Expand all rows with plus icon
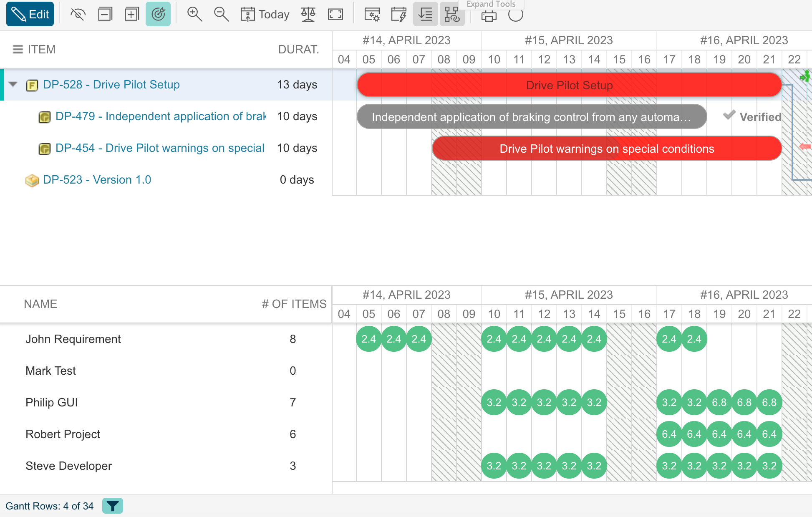 pyautogui.click(x=131, y=14)
